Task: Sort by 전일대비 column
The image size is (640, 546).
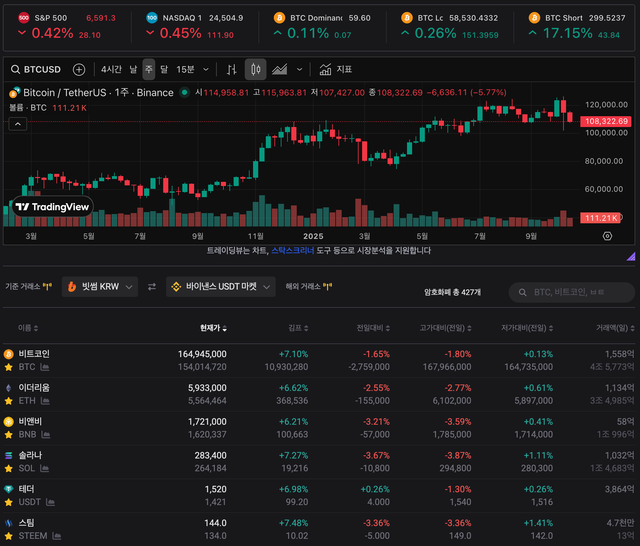Action: [373, 328]
